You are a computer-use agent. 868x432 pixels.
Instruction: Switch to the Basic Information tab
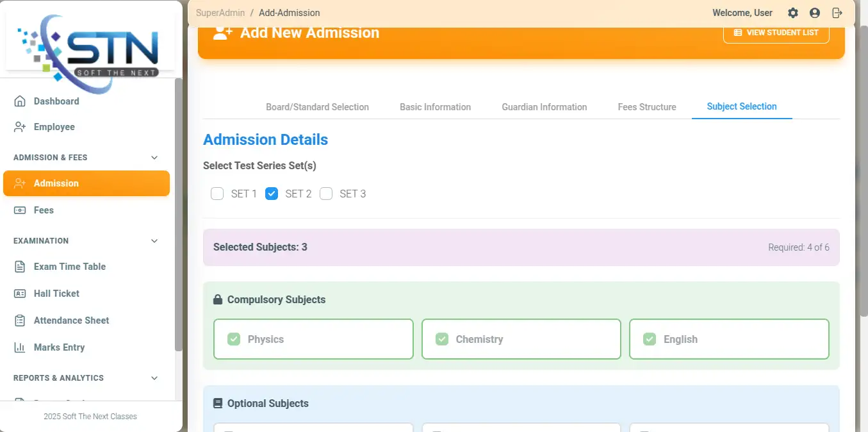pos(435,107)
